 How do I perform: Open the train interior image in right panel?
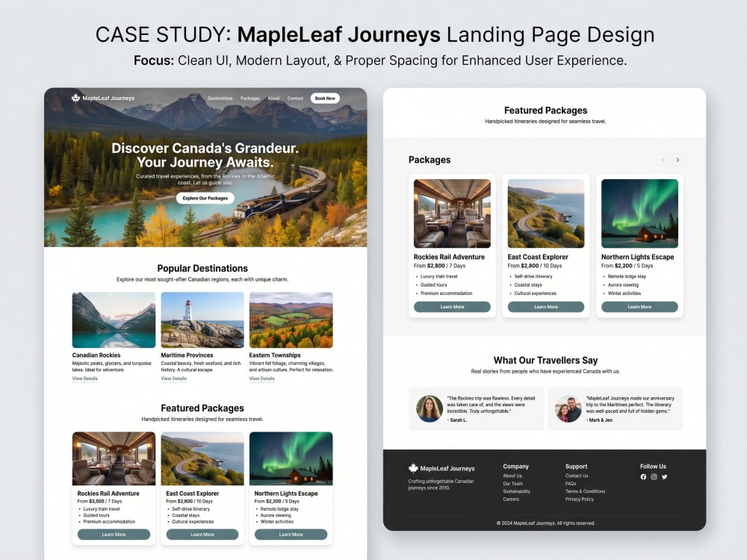click(452, 214)
